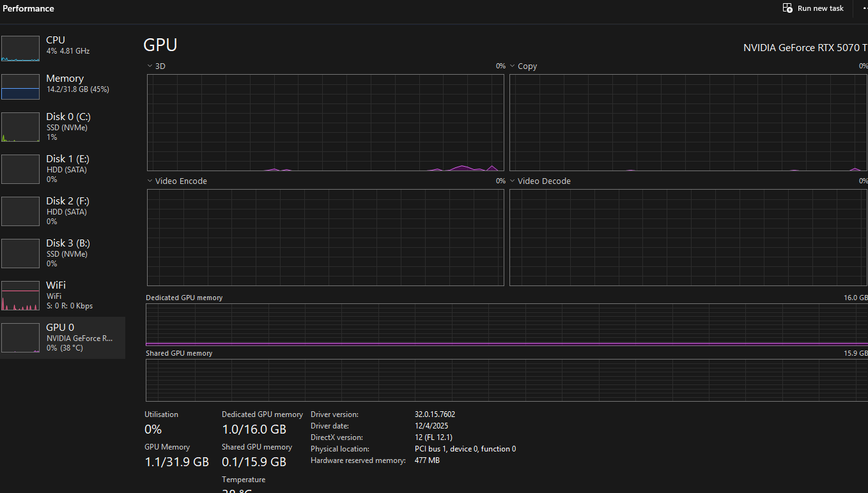Click the DirectX version 12 (FL 12.1) value
Viewport: 868px width, 493px height.
(x=433, y=437)
